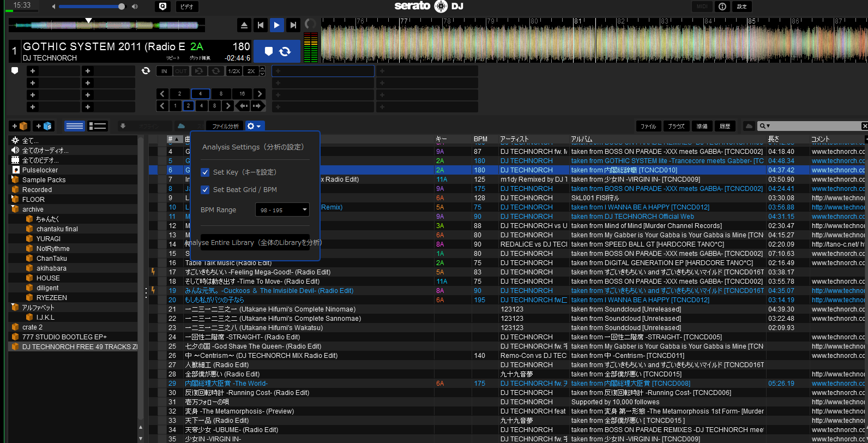Double the loop length with 2X
This screenshot has width=868, height=443.
(251, 71)
